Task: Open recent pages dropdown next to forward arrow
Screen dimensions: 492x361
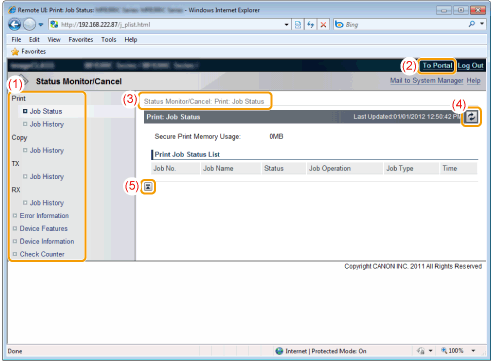Action: point(41,25)
